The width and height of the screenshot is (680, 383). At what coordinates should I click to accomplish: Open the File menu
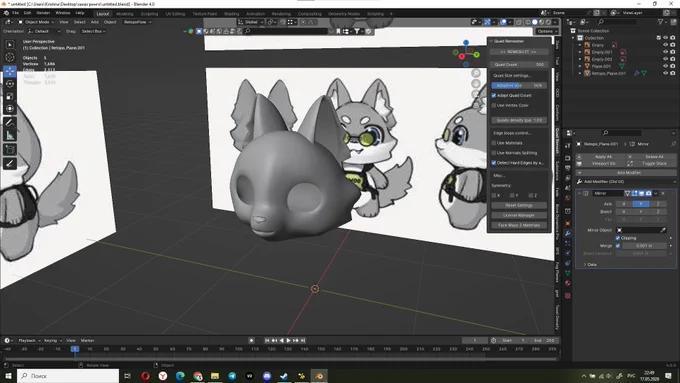click(x=15, y=13)
